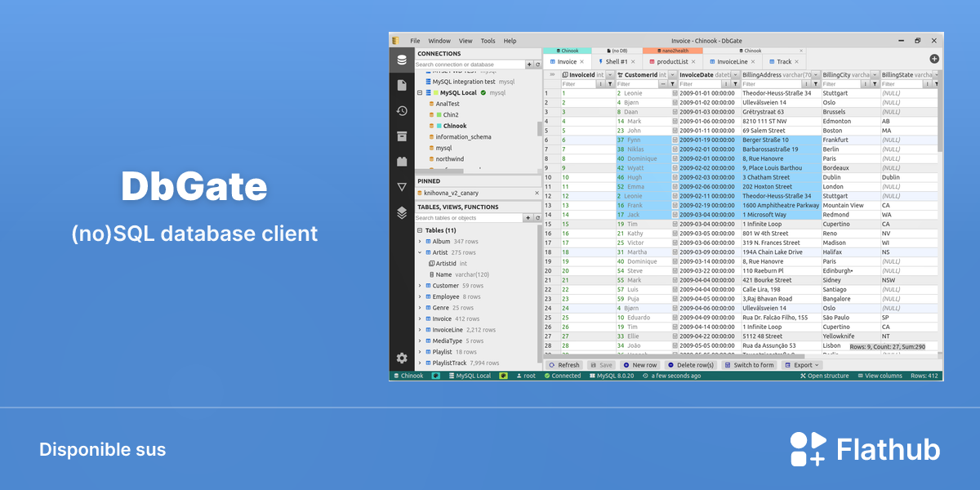Click the filter funnel icon for InvoiceId

coord(610,84)
